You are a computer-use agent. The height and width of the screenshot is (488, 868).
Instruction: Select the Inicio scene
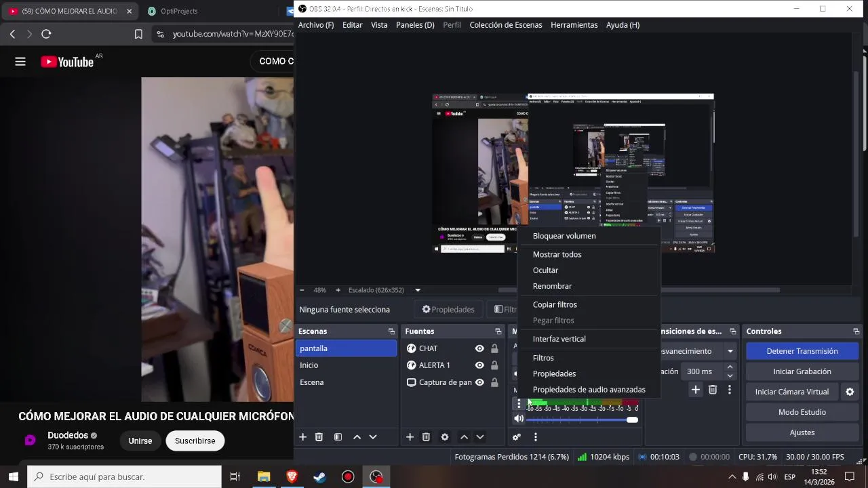tap(346, 365)
